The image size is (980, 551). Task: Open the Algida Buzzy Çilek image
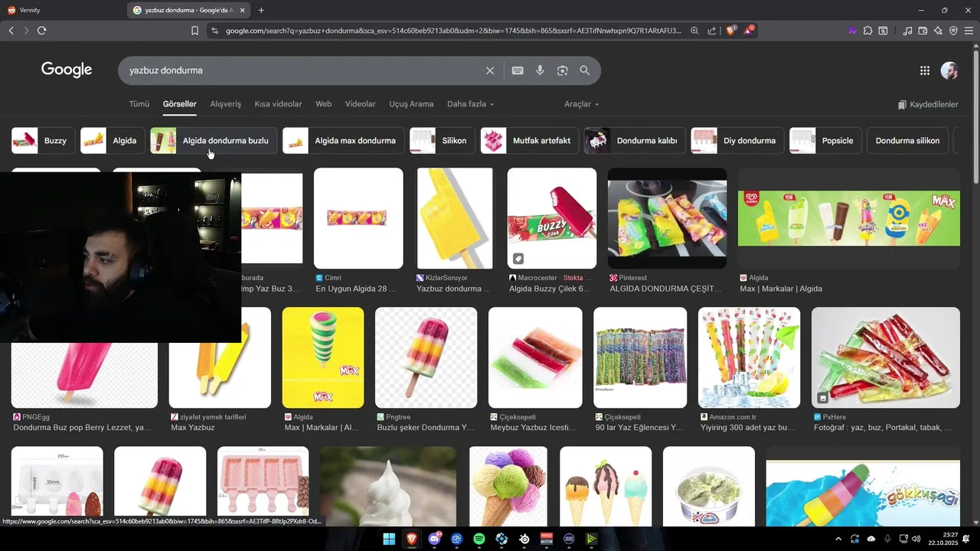pyautogui.click(x=552, y=218)
